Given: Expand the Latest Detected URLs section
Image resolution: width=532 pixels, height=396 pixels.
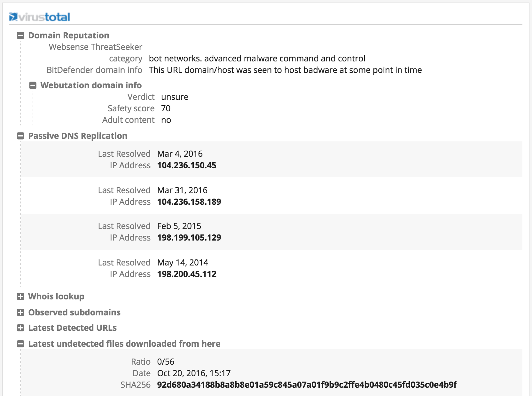Looking at the screenshot, I should [x=20, y=328].
